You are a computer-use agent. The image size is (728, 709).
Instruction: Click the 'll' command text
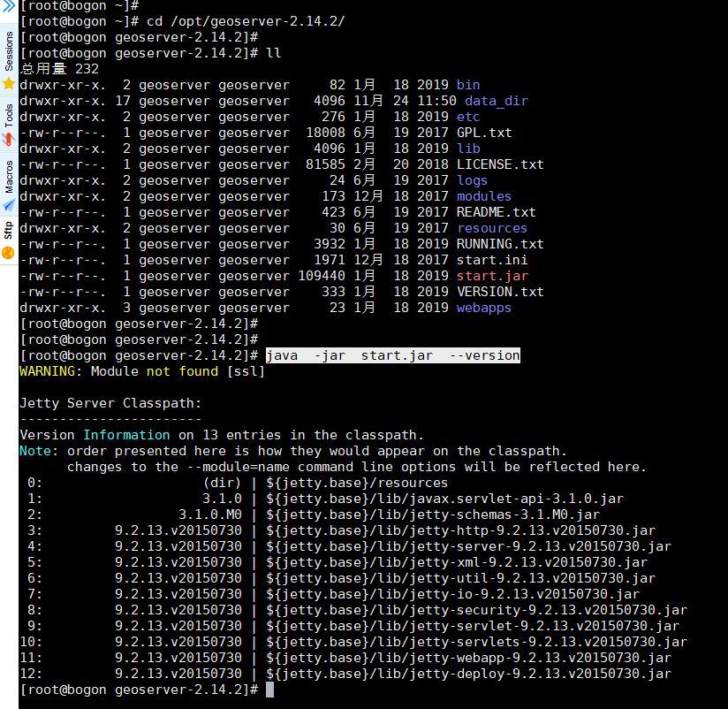pos(274,53)
